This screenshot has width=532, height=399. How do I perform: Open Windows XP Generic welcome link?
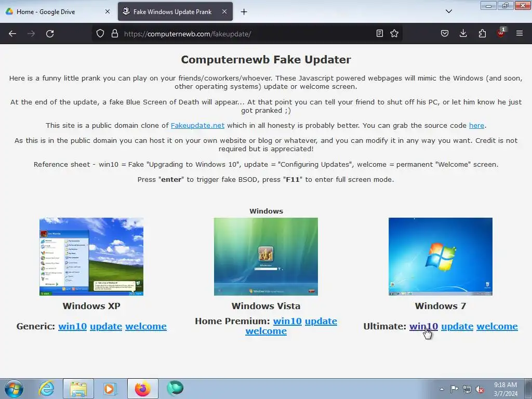point(146,326)
